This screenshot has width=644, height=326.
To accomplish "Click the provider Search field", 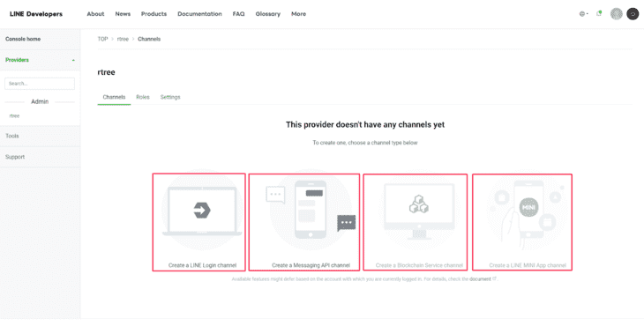I will [x=40, y=84].
